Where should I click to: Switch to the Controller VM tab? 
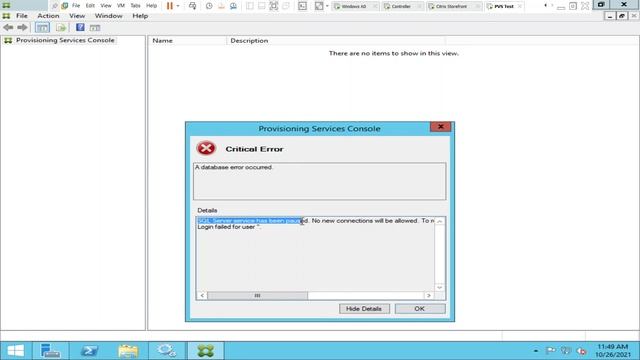[x=401, y=6]
